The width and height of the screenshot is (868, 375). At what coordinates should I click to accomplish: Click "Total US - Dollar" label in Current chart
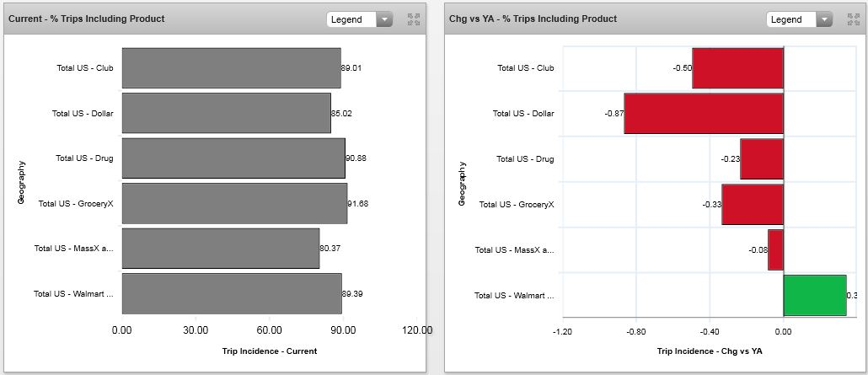coord(83,113)
